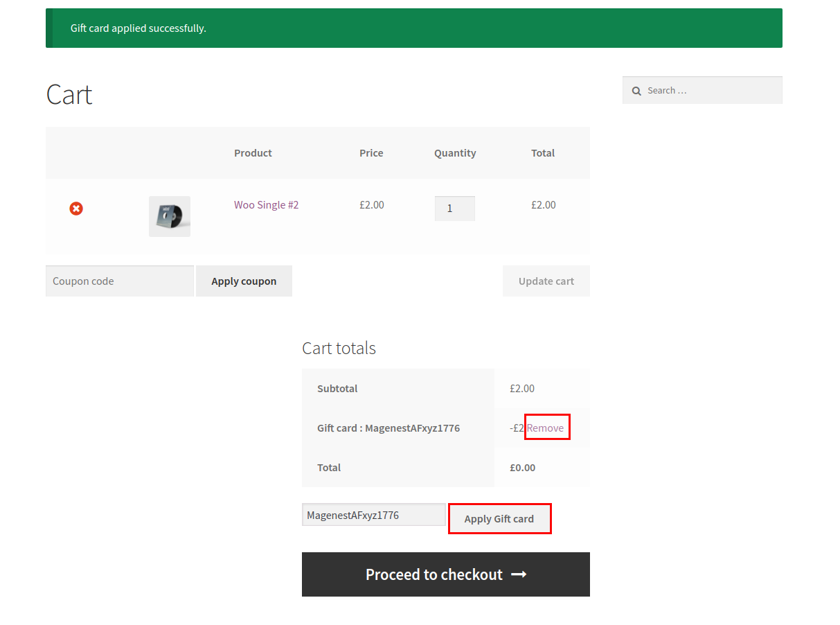The height and width of the screenshot is (625, 840).
Task: Click the Total column header in cart table
Action: (x=543, y=153)
